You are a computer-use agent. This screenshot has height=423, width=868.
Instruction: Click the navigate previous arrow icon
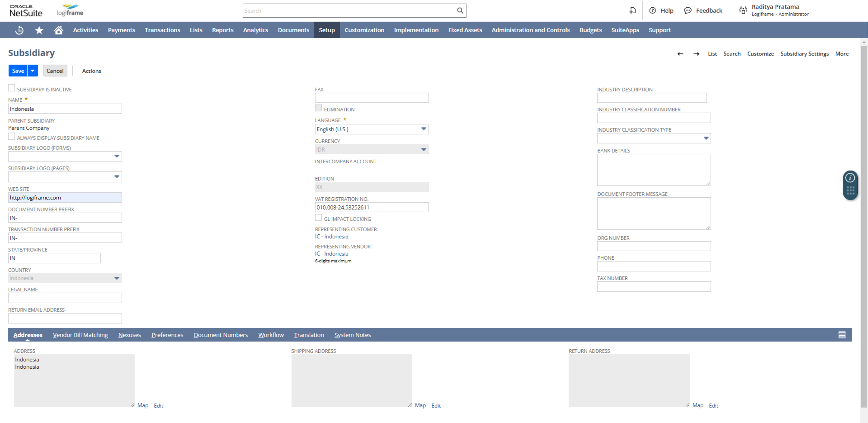[x=680, y=54]
